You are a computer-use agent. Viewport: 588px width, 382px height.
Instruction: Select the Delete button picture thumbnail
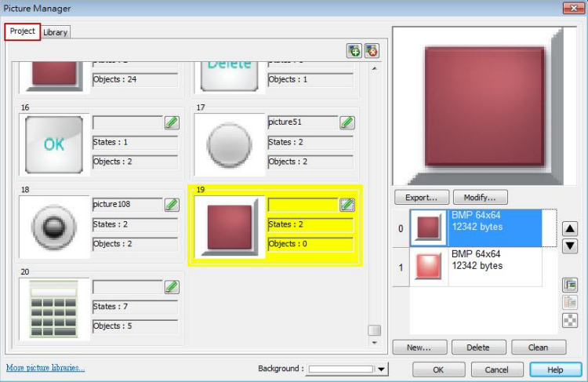click(x=230, y=77)
